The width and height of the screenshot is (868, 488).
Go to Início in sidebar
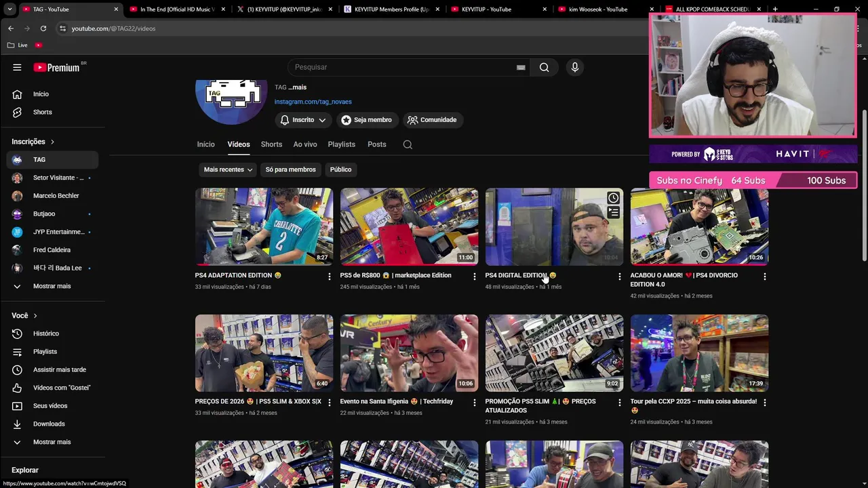tap(52, 94)
